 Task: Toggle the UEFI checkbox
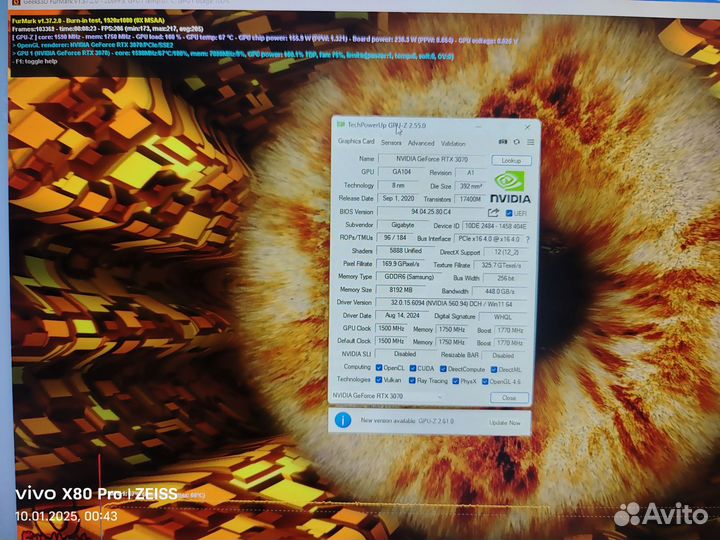(510, 212)
